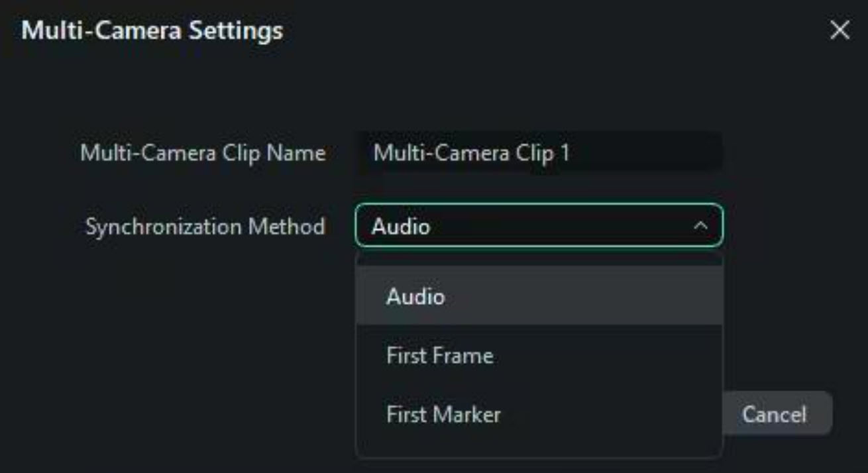868x473 pixels.
Task: Click the 'Multi-Camera Clip Name' label
Action: (x=203, y=154)
